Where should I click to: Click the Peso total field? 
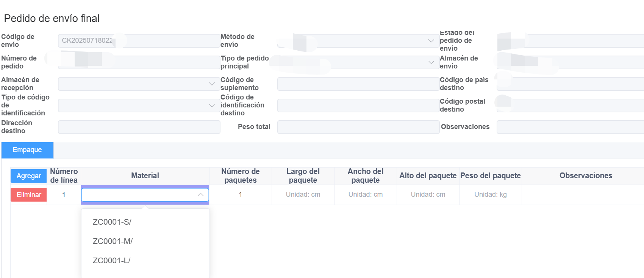(x=358, y=127)
